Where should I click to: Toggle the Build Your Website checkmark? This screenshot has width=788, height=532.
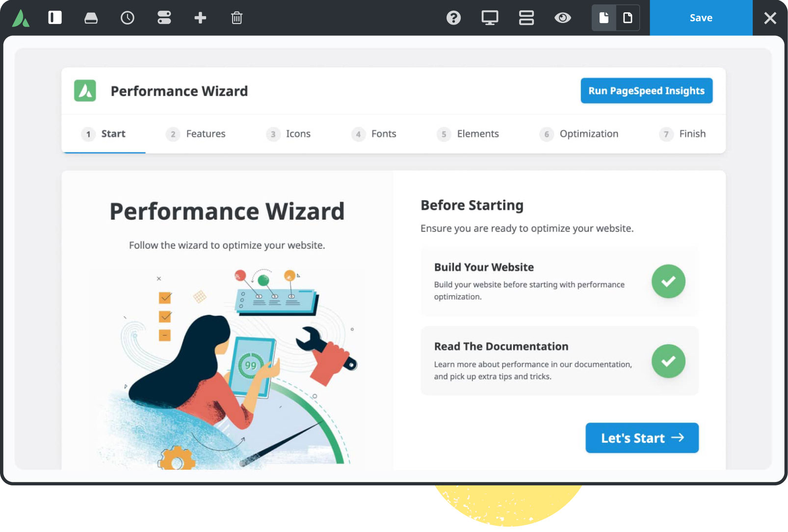[668, 281]
